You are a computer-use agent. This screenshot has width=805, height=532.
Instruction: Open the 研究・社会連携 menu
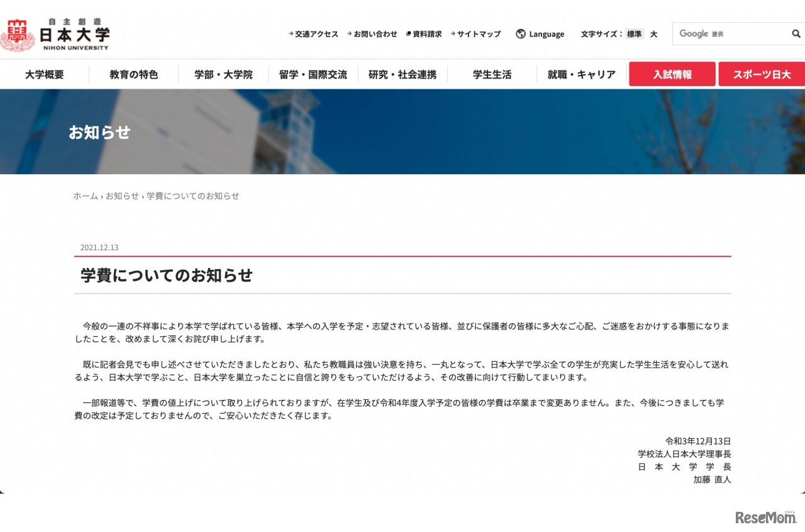pyautogui.click(x=402, y=75)
